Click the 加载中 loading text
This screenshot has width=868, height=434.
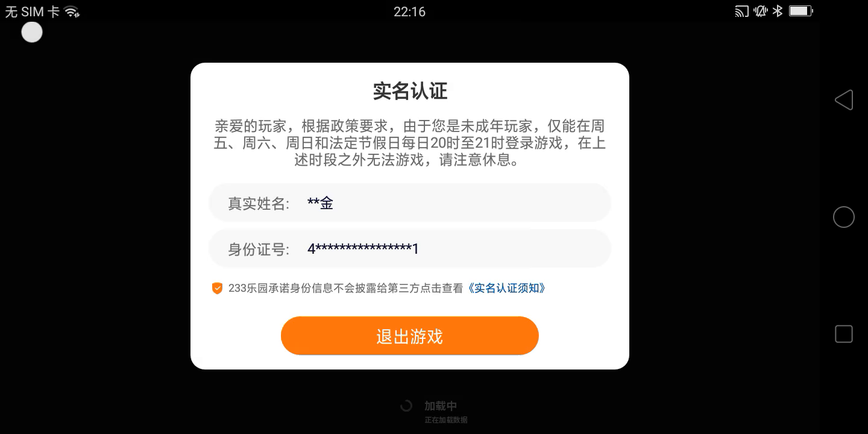pos(441,406)
